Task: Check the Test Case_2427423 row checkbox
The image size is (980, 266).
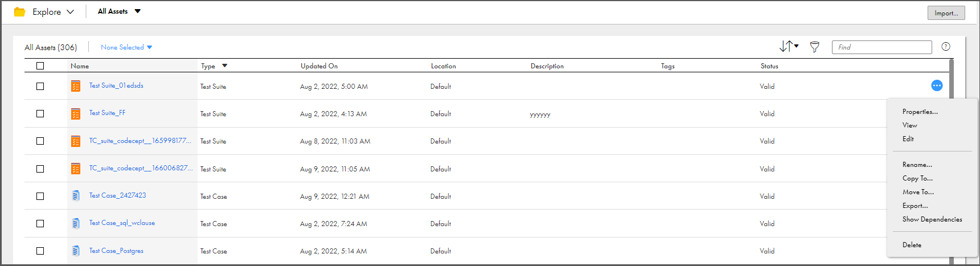Action: point(40,196)
